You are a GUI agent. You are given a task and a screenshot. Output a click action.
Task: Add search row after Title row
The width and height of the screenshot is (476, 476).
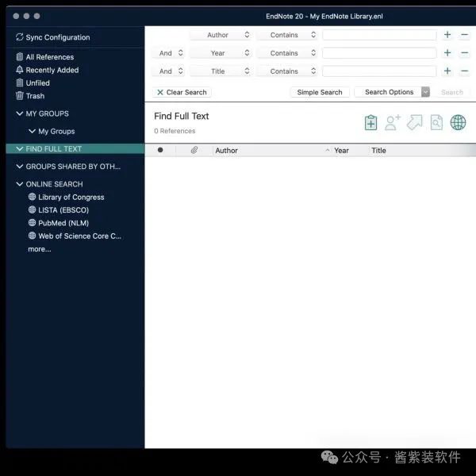(447, 71)
